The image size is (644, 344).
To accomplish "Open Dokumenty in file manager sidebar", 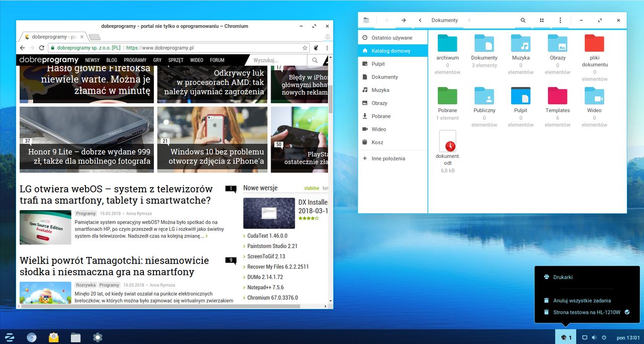I will (392, 77).
